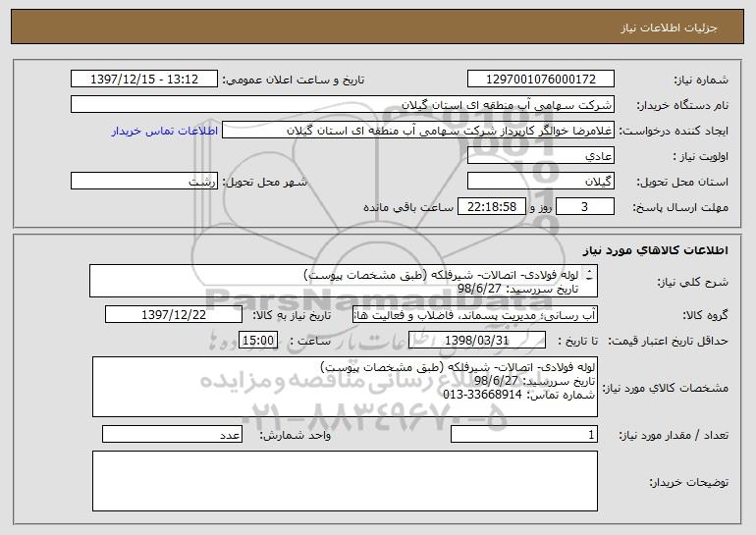This screenshot has height=535, width=756.
Task: Select the text ساعت باقی مانده
Action: click(407, 207)
